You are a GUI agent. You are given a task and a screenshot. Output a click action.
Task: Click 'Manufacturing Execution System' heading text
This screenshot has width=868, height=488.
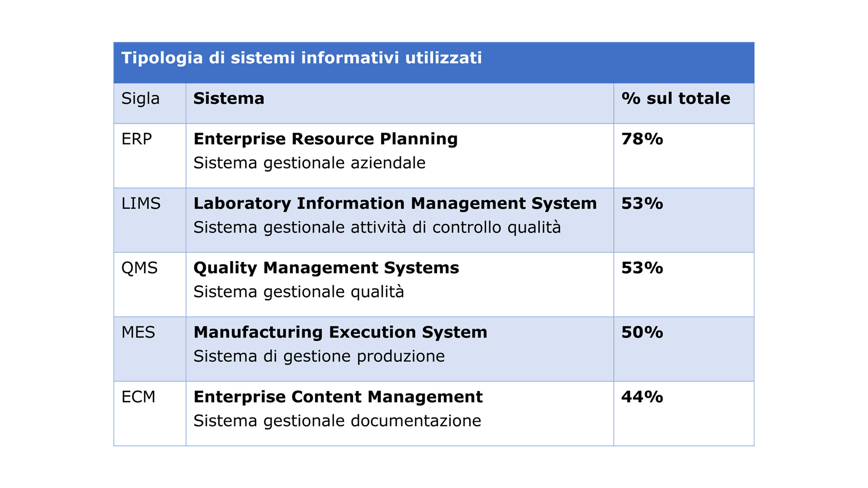coord(340,333)
